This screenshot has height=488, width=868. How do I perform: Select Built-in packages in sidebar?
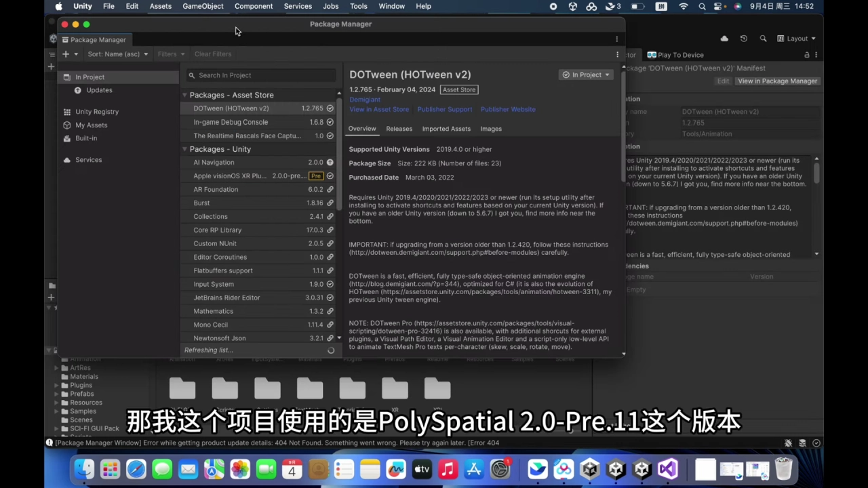click(86, 138)
